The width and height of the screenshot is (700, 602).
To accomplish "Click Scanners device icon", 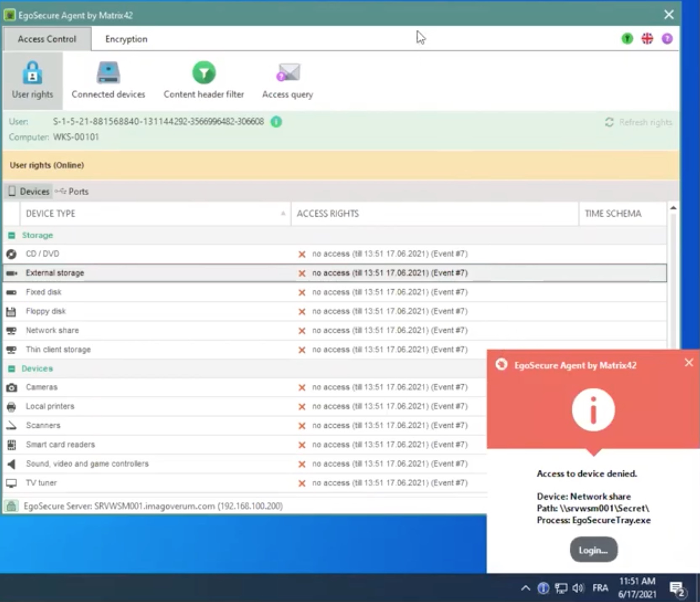I will [11, 426].
